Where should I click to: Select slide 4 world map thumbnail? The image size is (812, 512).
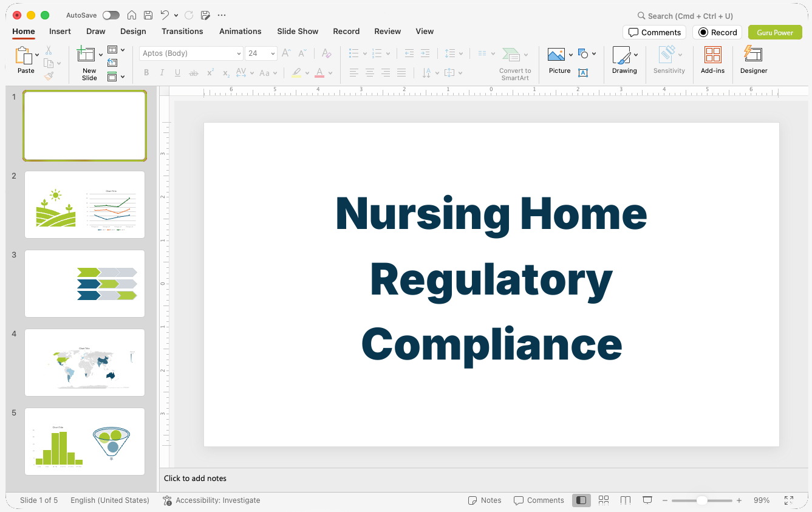tap(84, 363)
